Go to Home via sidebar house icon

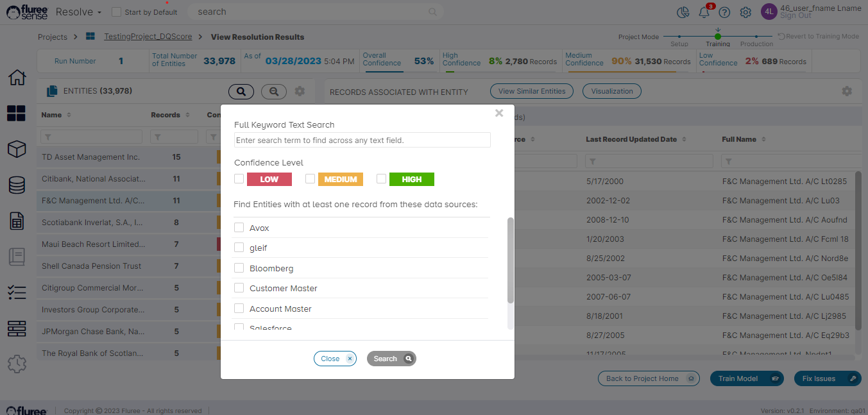tap(17, 78)
